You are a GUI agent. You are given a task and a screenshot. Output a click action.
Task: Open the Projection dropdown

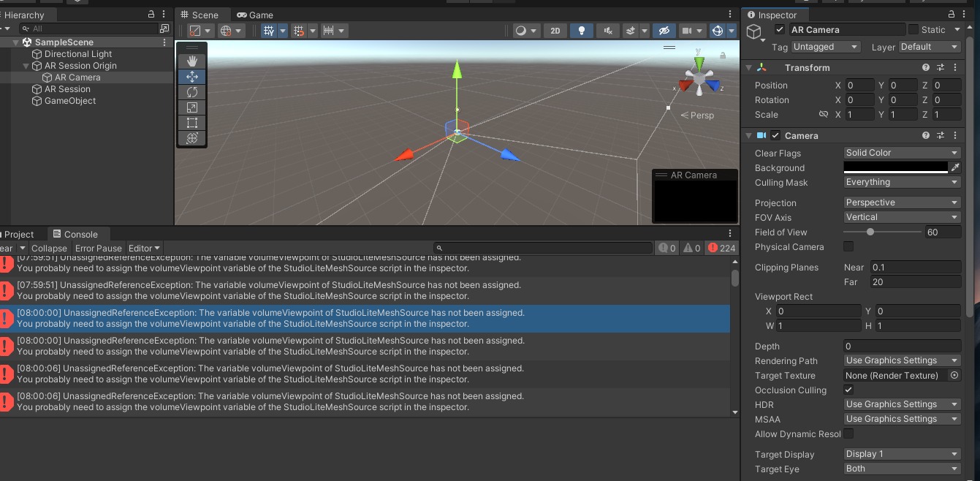pos(902,202)
